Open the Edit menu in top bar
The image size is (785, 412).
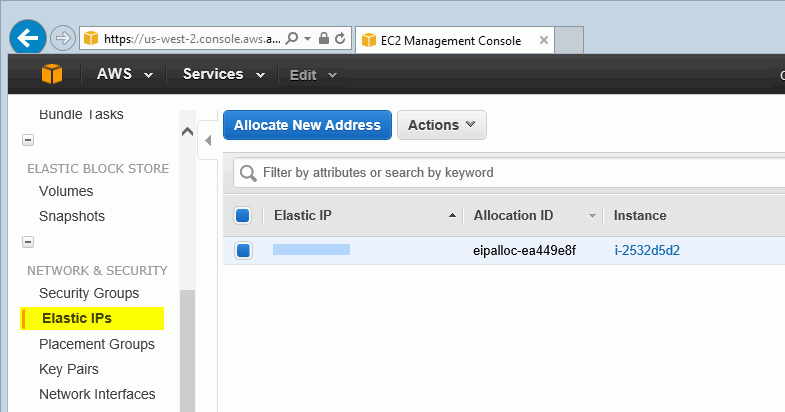[313, 75]
